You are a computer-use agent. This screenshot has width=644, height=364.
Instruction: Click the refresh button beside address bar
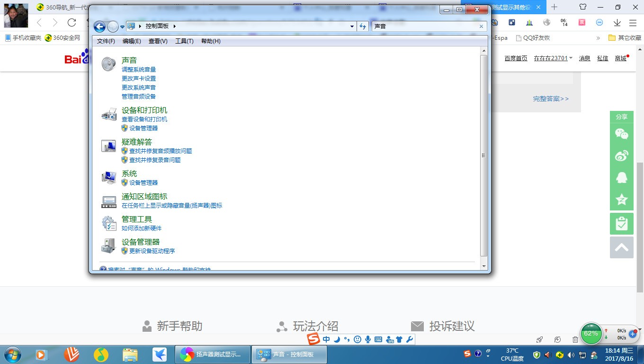pyautogui.click(x=363, y=27)
